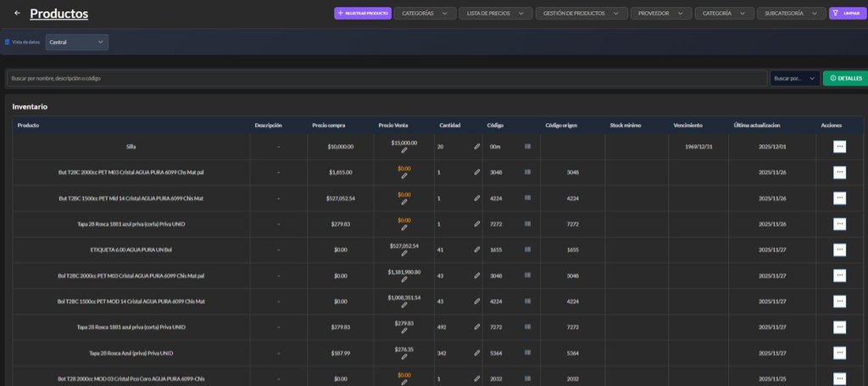Open actions menu for ETIQUETA 6.00 row
The height and width of the screenshot is (386, 868).
click(x=839, y=249)
